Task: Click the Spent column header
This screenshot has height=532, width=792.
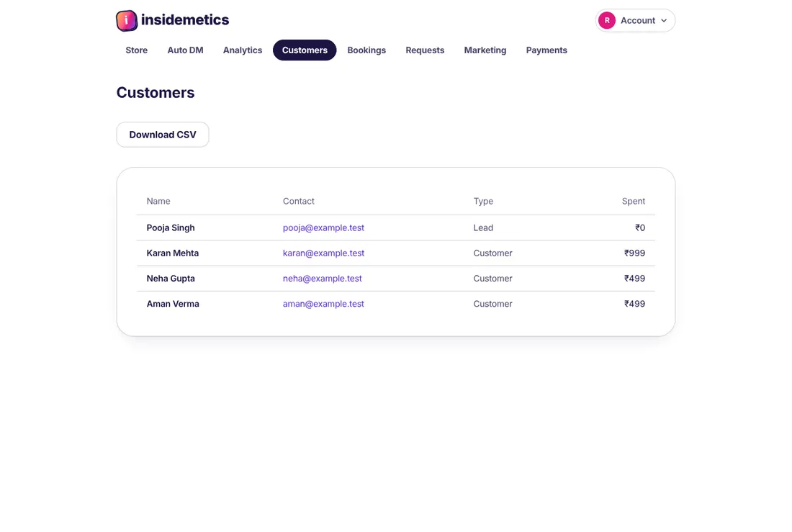Action: 634,201
